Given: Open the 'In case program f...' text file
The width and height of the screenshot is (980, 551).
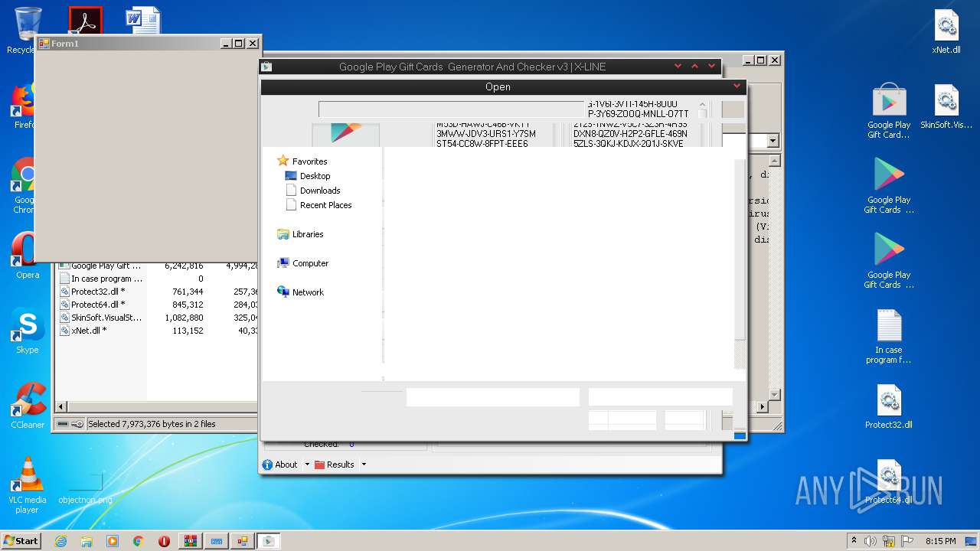Looking at the screenshot, I should [889, 336].
